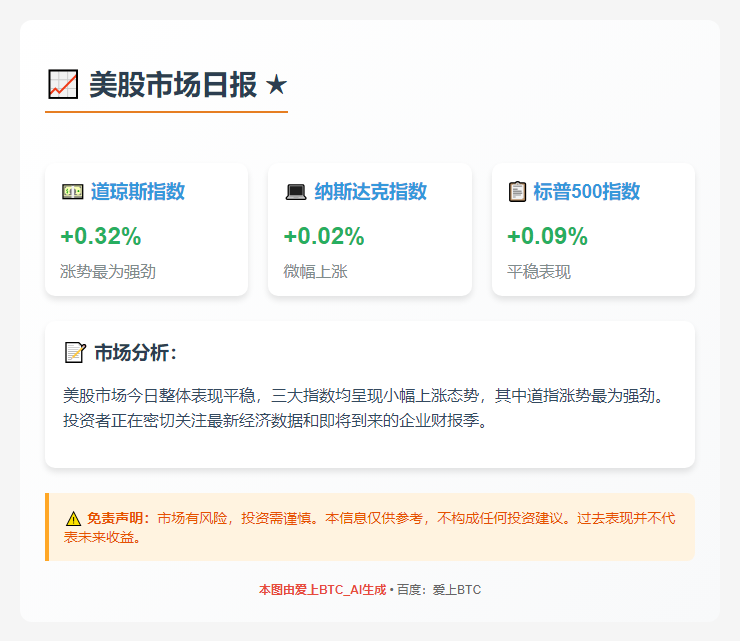
Task: Click the +0.09% value
Action: point(547,236)
